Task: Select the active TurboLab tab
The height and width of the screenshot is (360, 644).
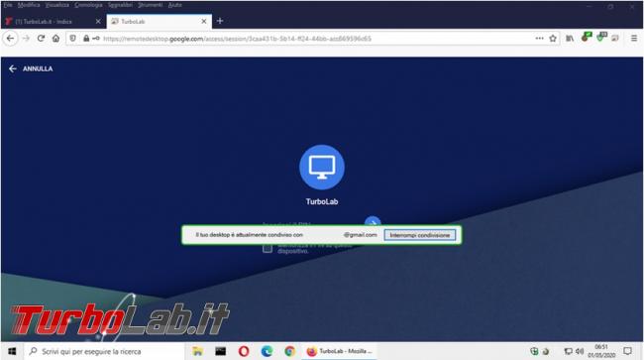Action: coord(159,22)
